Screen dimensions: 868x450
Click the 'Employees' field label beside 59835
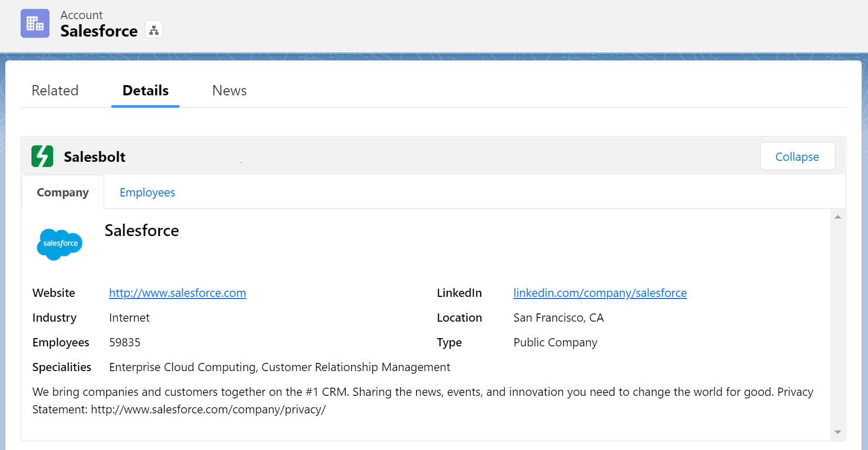[61, 342]
